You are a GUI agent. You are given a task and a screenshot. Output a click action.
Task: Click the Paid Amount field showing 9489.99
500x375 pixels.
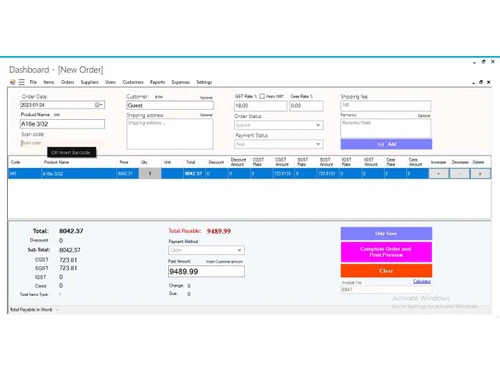pos(206,272)
